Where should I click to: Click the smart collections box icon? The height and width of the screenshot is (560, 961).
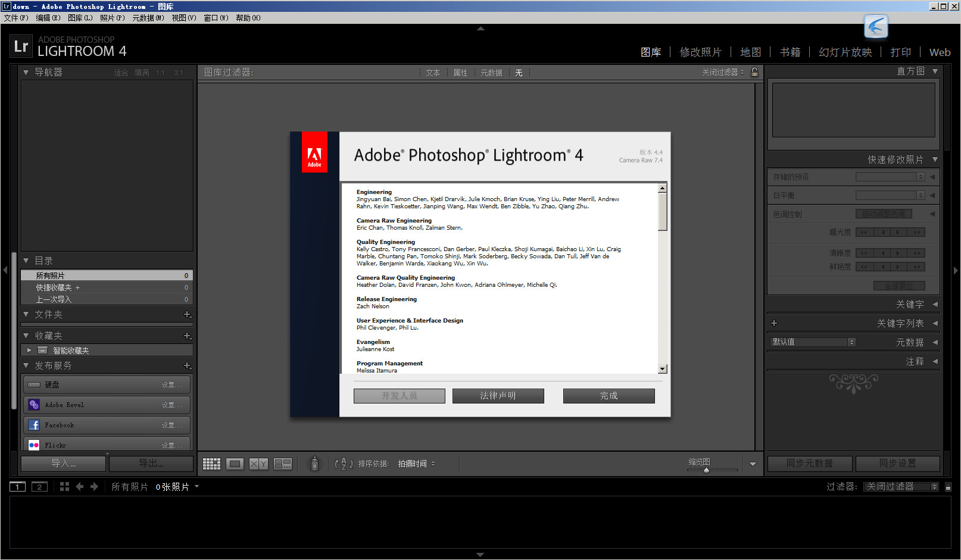click(43, 351)
